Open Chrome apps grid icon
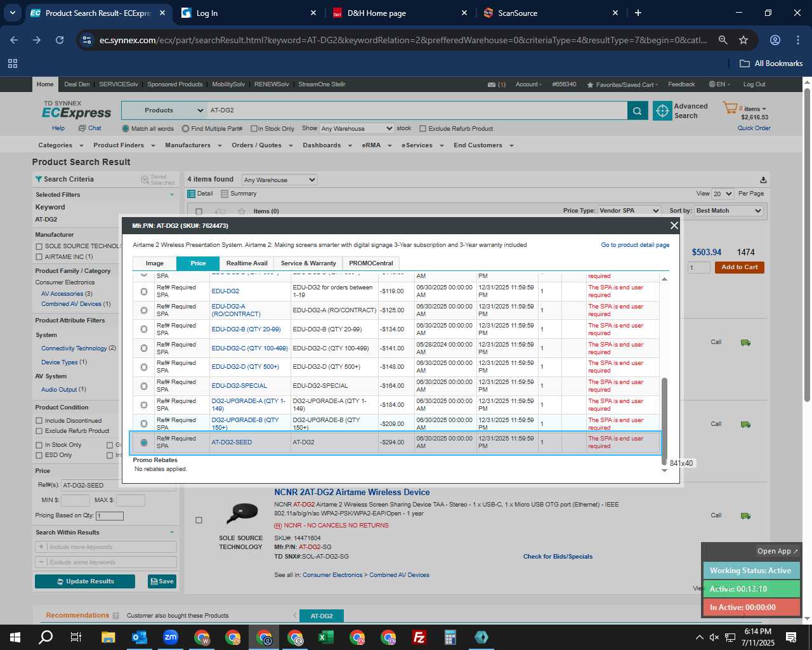812x650 pixels. coord(13,63)
